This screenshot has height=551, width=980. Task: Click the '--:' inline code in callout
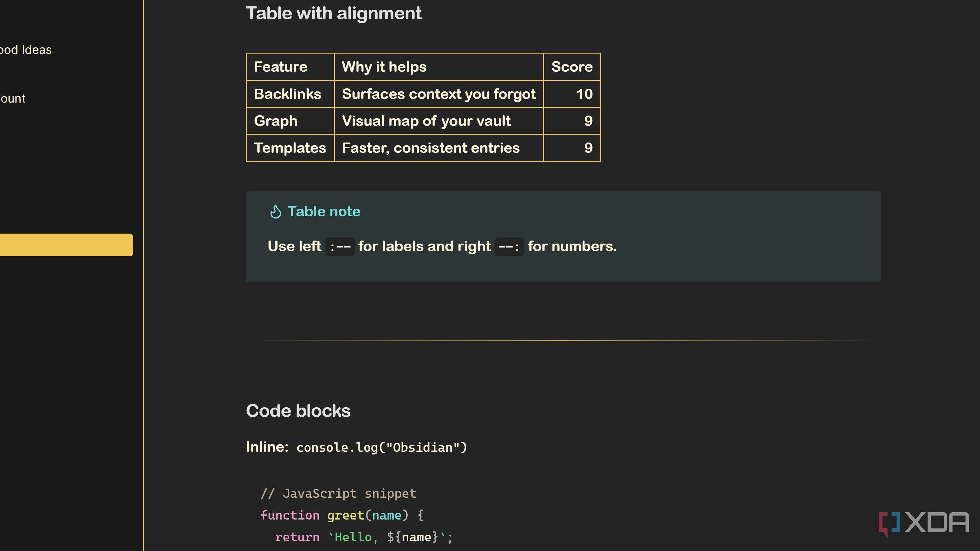pos(509,247)
